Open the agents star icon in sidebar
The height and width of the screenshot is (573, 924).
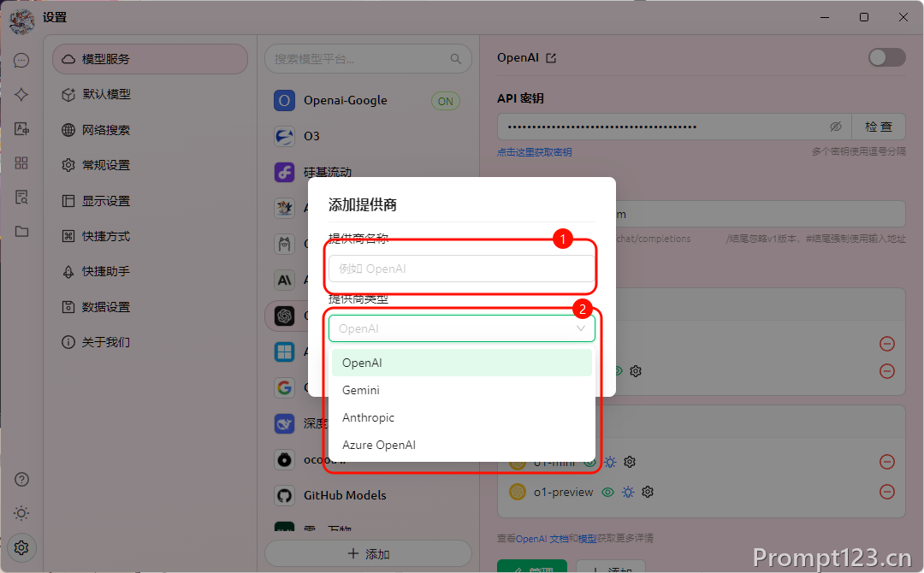21,95
